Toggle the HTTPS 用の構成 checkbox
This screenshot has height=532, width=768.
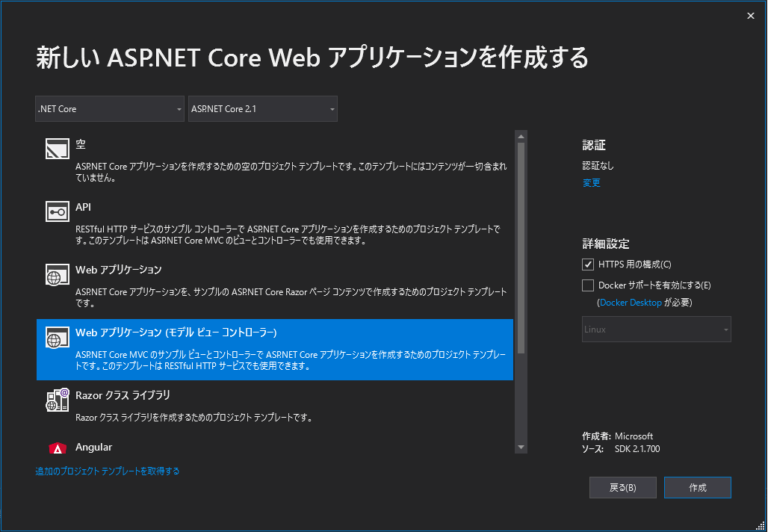(588, 265)
